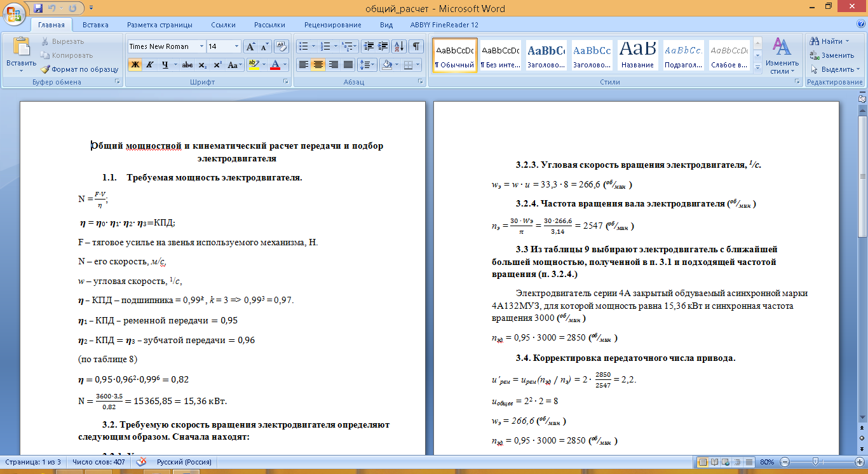
Task: Click the zoom slider in the status bar
Action: 822,462
